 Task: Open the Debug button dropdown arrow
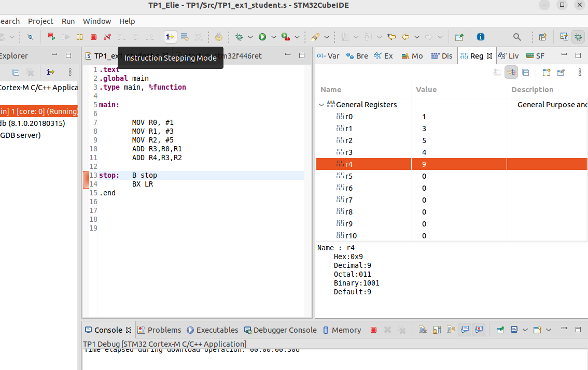coord(250,37)
